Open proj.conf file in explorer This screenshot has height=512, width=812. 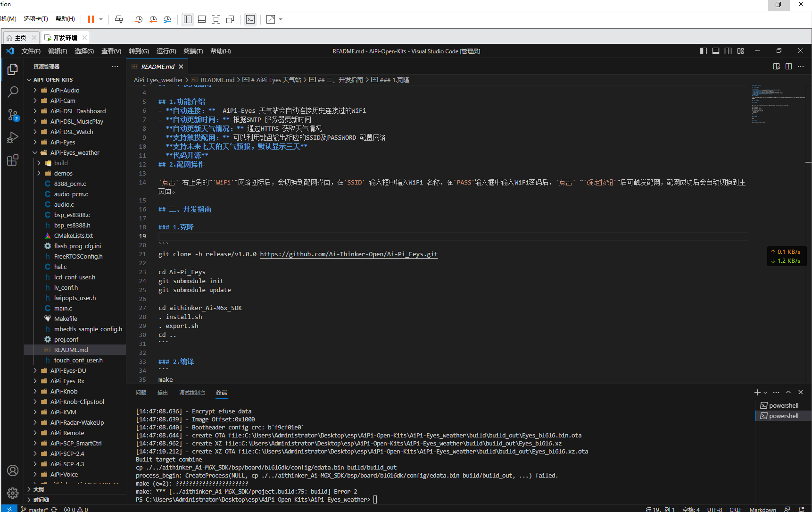(66, 339)
